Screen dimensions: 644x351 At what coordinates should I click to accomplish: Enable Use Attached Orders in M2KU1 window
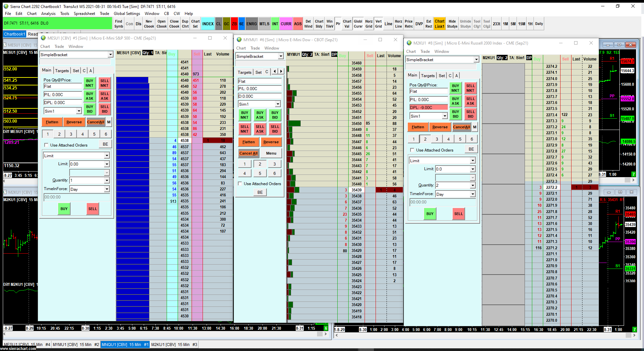[x=412, y=150]
